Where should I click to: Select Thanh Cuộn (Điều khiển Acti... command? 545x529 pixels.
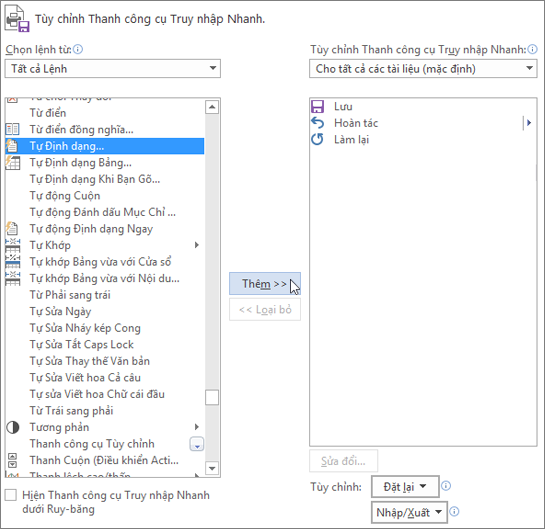105,460
